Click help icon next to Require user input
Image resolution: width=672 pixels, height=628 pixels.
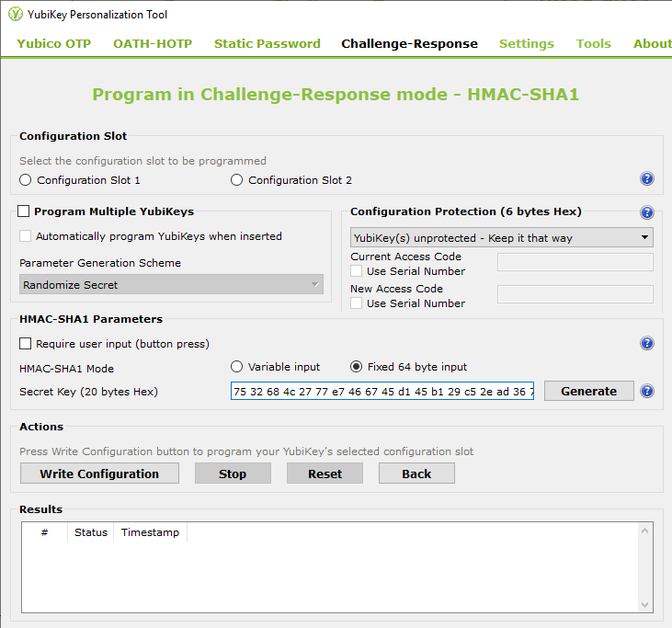coord(646,344)
